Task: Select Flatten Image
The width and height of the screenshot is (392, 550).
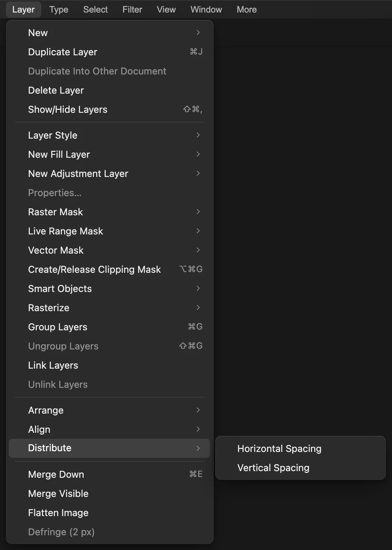Action: (x=109, y=513)
